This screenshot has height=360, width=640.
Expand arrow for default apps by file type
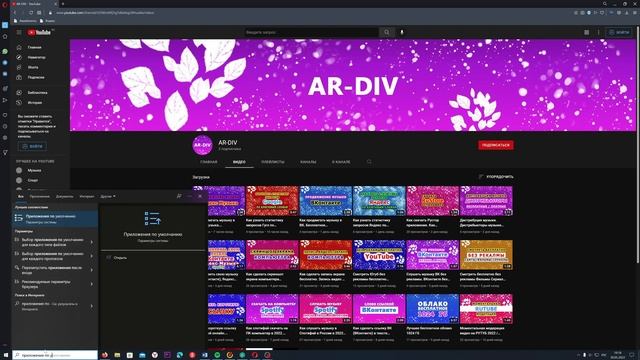click(91, 242)
